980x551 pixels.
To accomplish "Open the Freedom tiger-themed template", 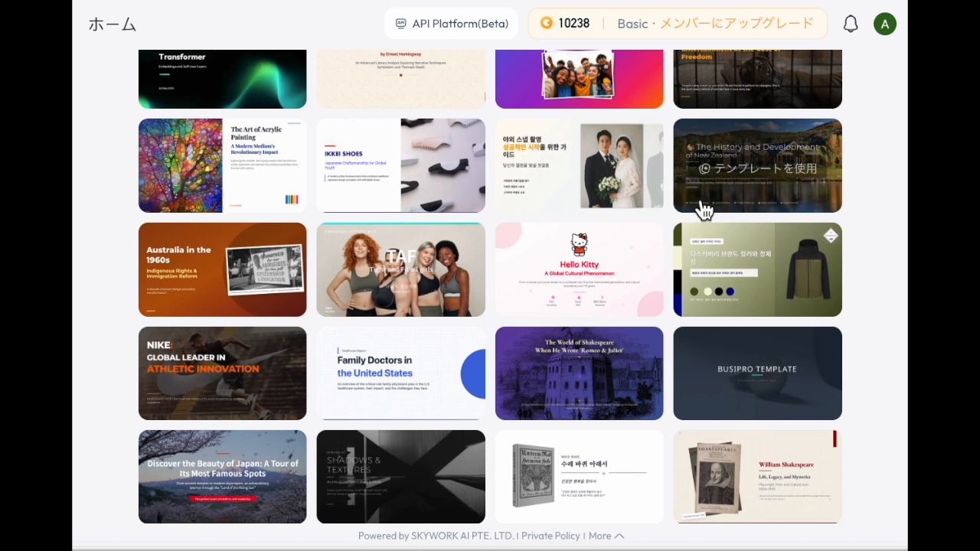I will (x=758, y=79).
